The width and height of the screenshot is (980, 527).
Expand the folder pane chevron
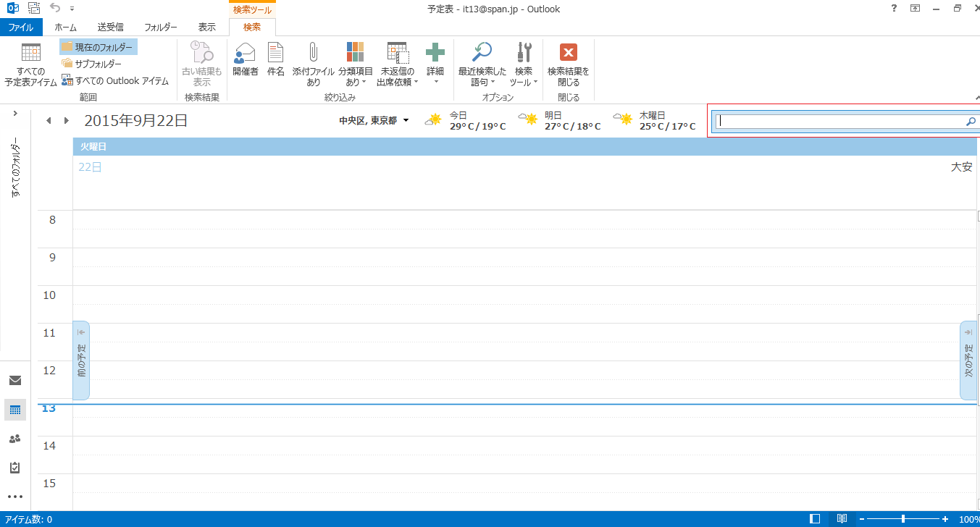pyautogui.click(x=15, y=114)
